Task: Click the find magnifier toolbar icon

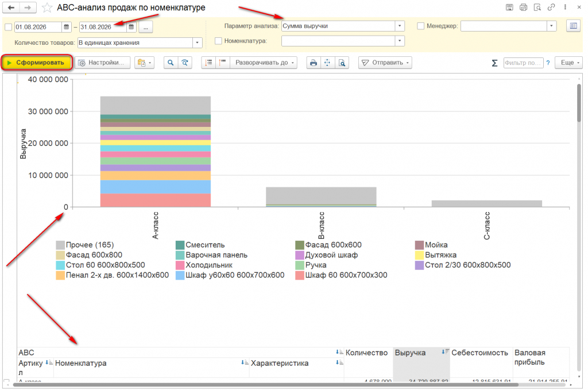Action: [171, 63]
